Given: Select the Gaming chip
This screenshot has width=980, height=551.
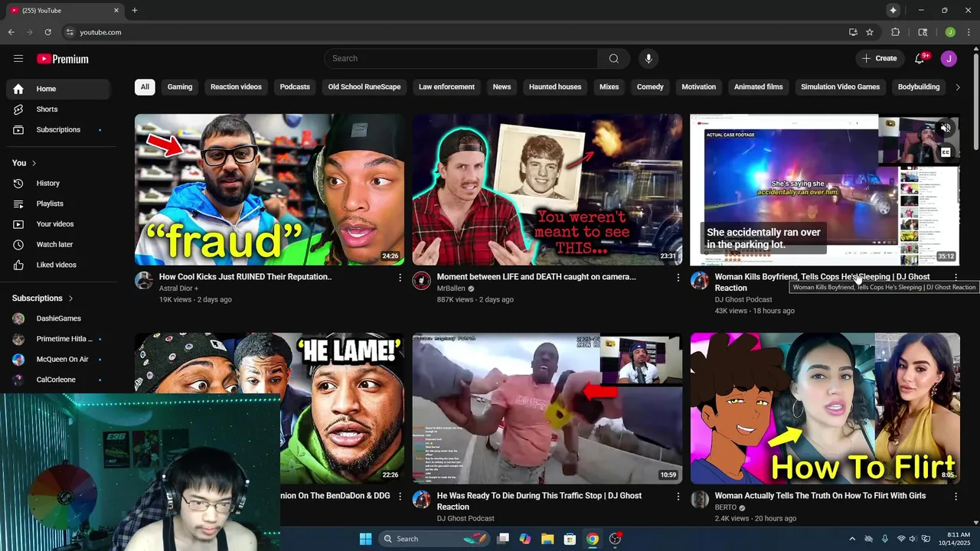Looking at the screenshot, I should pos(180,87).
